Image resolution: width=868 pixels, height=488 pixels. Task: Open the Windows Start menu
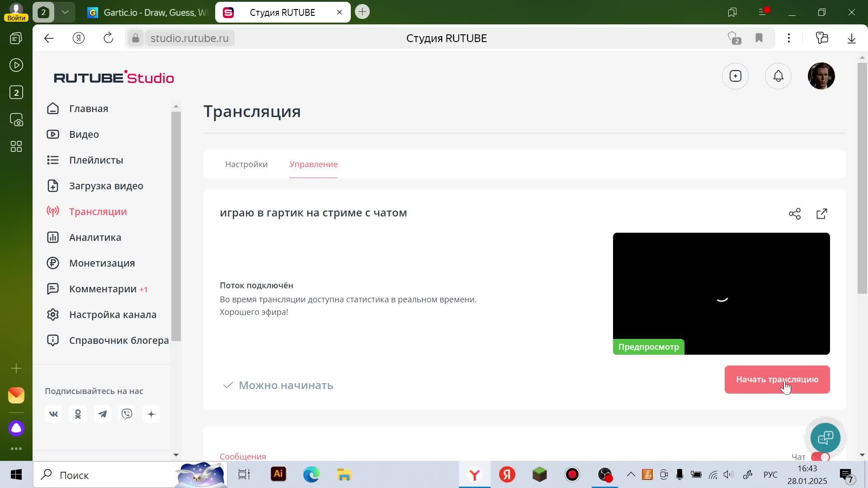tap(16, 475)
